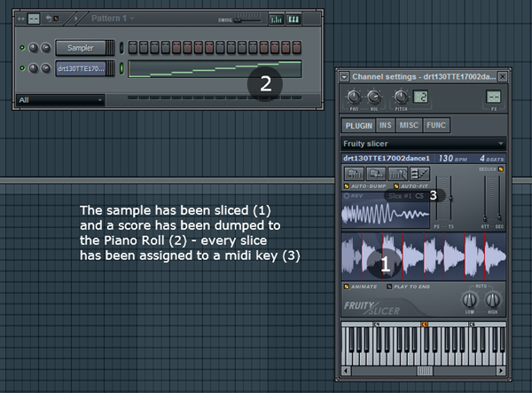Click the first knob on drt130TTE170 channel
The height and width of the screenshot is (393, 532).
coord(34,68)
